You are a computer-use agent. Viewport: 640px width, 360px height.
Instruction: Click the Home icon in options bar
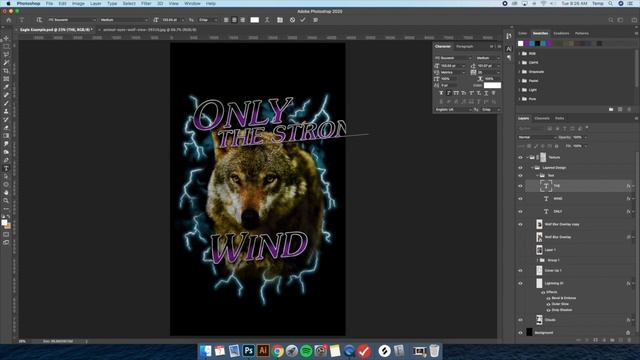tap(9, 20)
